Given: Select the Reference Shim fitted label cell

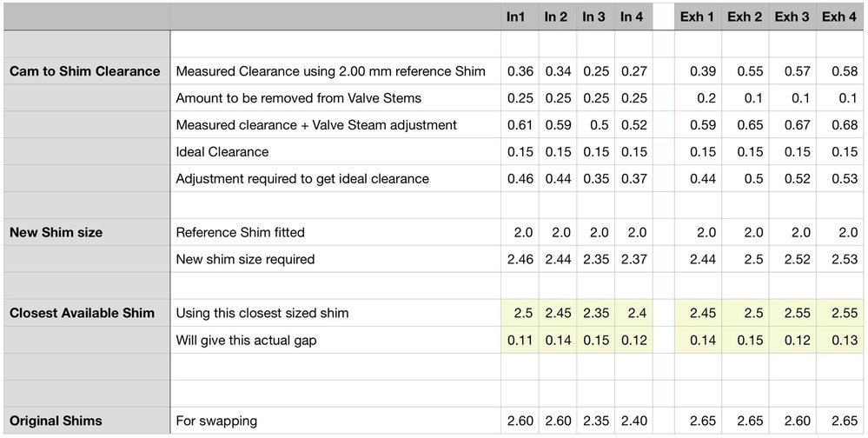Looking at the screenshot, I should tap(240, 233).
